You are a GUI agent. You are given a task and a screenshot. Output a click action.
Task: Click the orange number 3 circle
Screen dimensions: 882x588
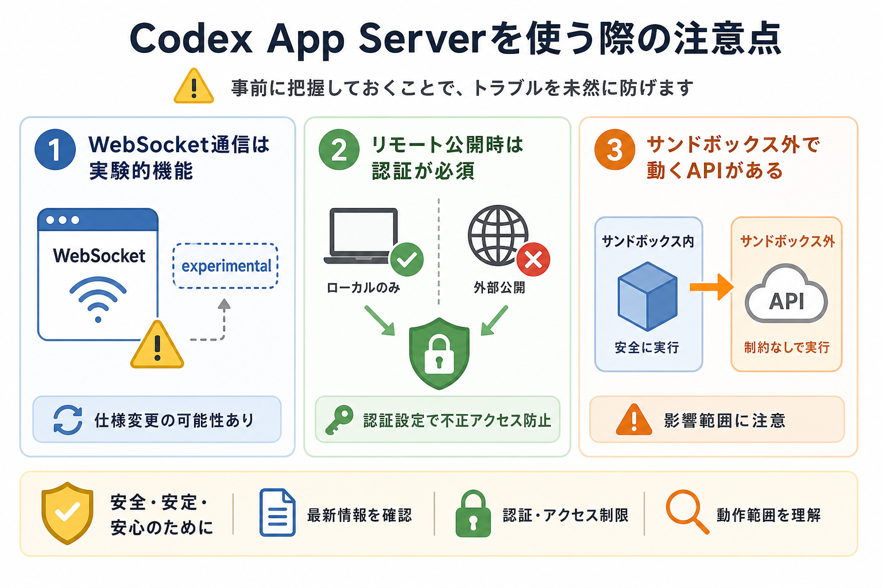click(614, 149)
